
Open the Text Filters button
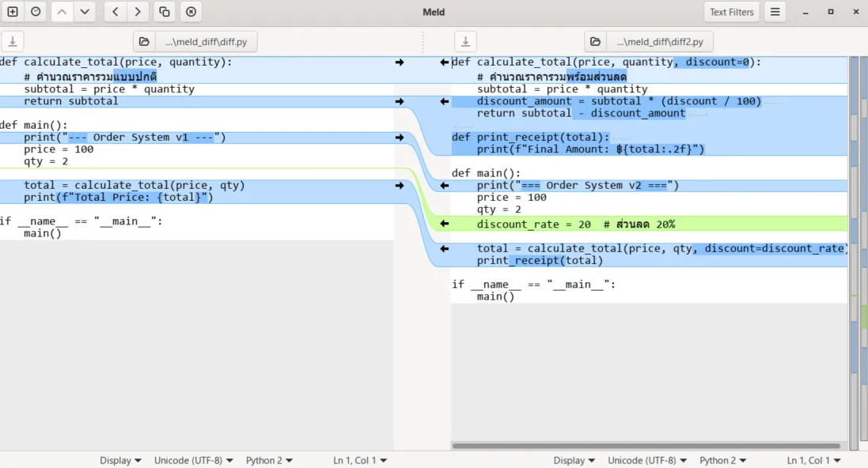[731, 12]
